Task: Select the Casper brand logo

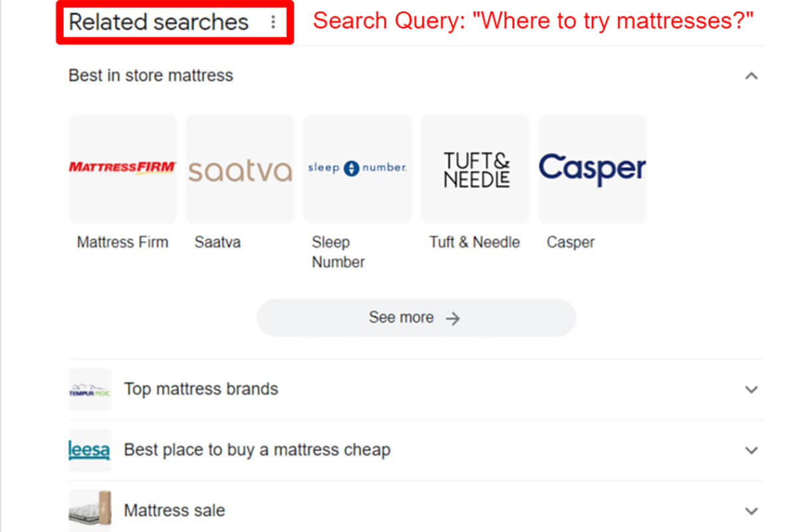Action: [592, 168]
